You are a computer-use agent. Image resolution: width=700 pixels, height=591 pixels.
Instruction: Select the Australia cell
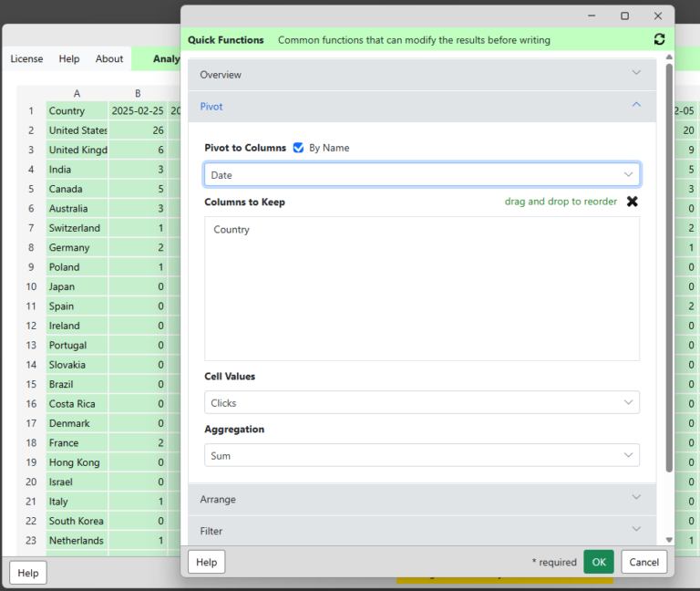tap(77, 209)
